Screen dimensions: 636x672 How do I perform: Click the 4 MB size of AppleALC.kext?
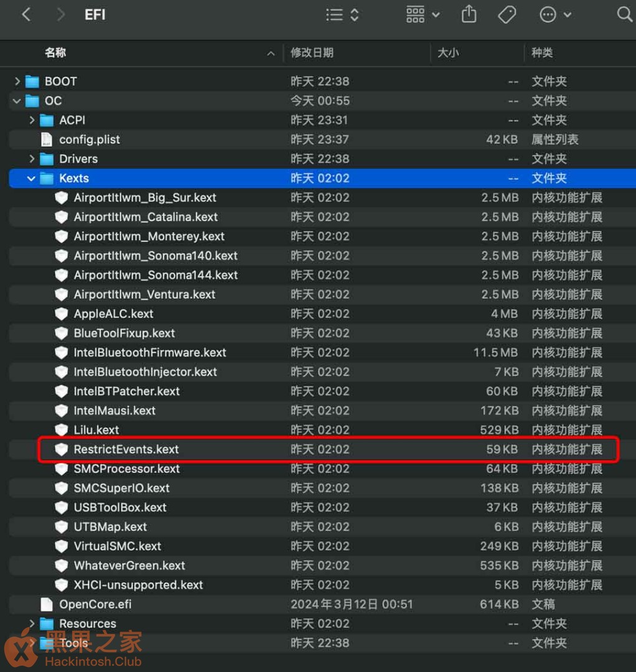click(x=505, y=314)
